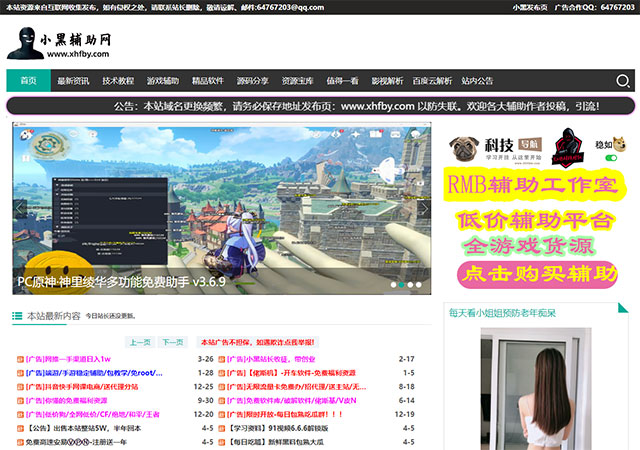Screen dimensions: 640x450
Task: Open 技术教程 menu item
Action: tap(118, 81)
